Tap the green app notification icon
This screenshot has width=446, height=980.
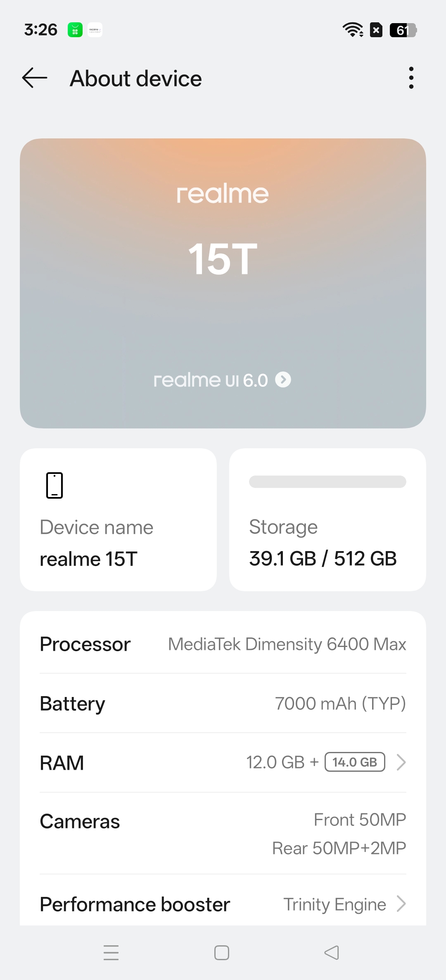point(75,30)
